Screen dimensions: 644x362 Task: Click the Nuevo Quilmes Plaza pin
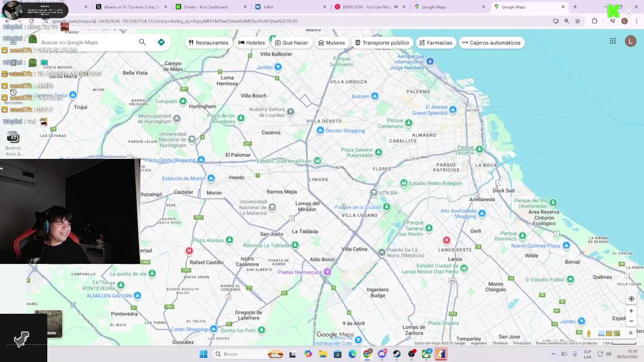pos(566,245)
